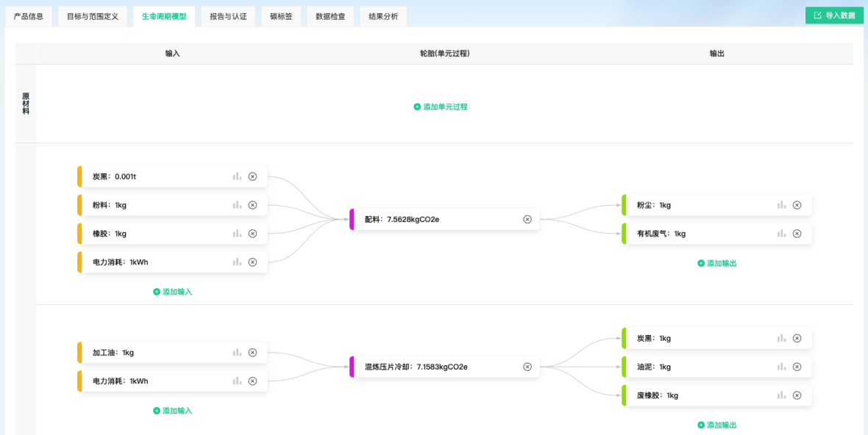Open the 目标与范围定义 tab
Image resolution: width=868 pixels, height=435 pixels.
(93, 17)
